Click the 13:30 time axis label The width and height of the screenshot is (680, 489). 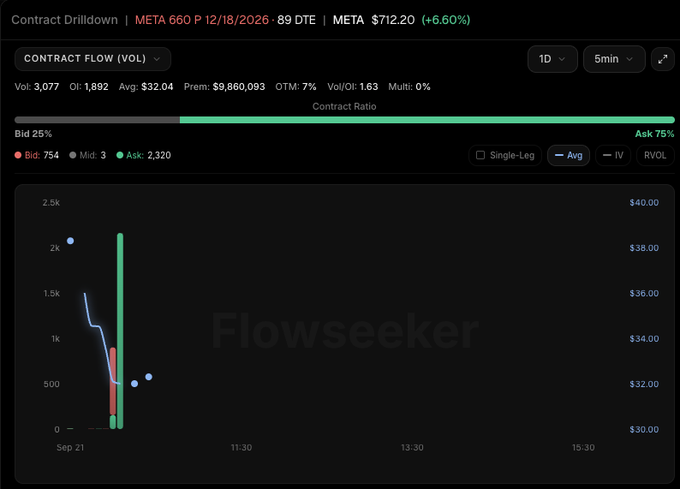pyautogui.click(x=412, y=447)
